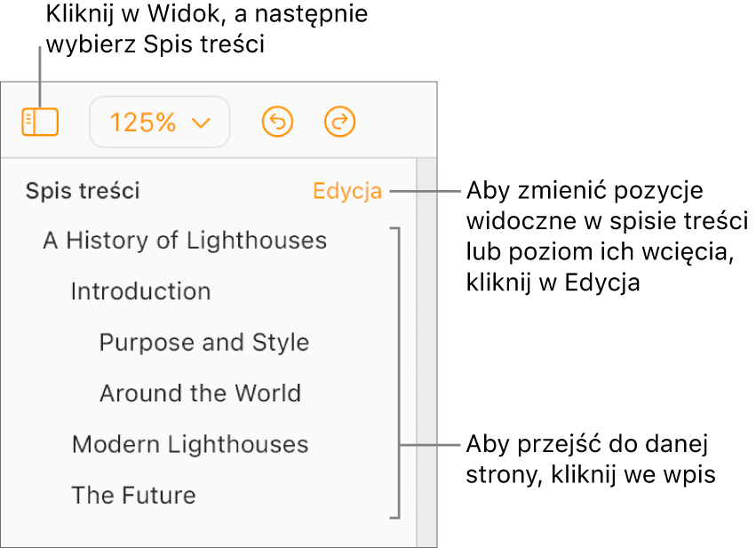This screenshot has height=548, width=756.
Task: Click the 125% zoom percentage text
Action: [142, 123]
